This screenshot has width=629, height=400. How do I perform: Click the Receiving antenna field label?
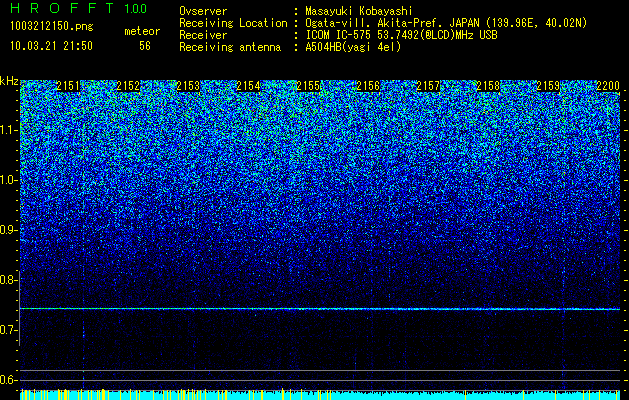click(x=230, y=47)
